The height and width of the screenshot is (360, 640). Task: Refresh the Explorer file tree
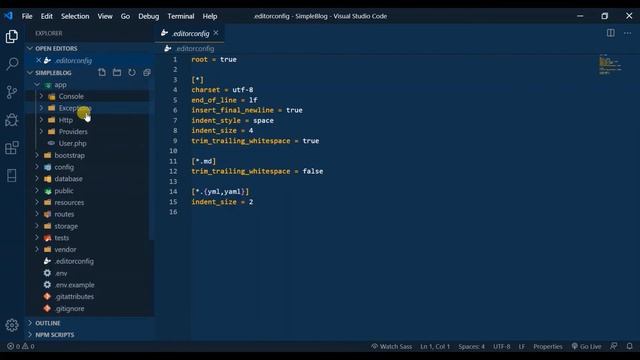tap(132, 73)
